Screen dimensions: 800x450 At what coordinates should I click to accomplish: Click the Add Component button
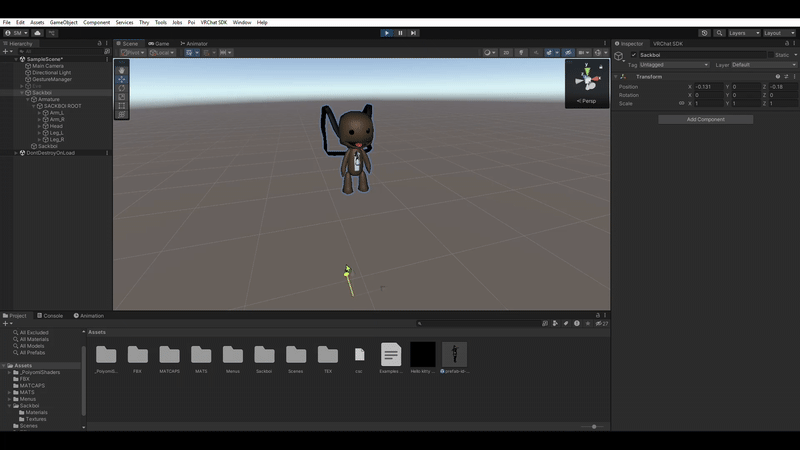(705, 119)
